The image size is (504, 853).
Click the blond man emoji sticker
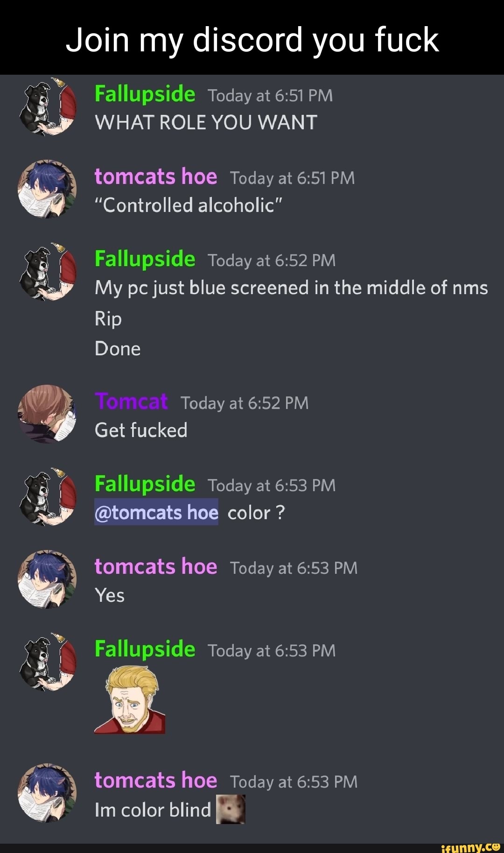coord(130,699)
